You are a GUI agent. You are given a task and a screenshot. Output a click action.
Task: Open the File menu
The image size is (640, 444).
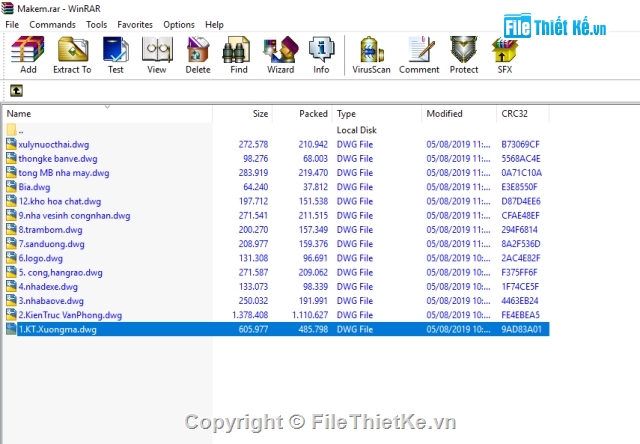pyautogui.click(x=12, y=24)
